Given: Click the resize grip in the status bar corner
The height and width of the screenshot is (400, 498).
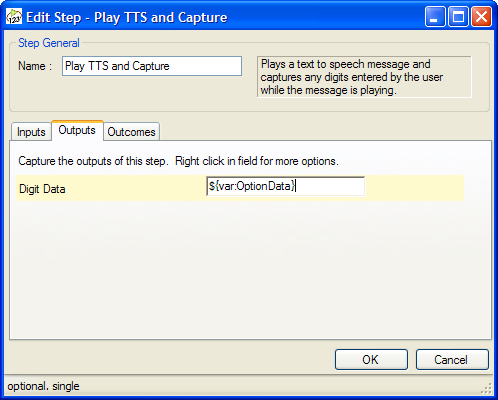Looking at the screenshot, I should pos(486,388).
